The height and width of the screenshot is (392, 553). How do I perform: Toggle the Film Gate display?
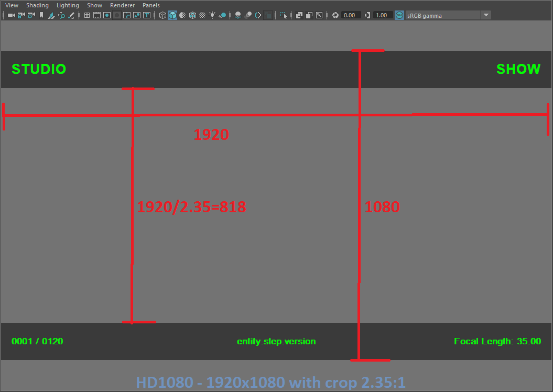tap(96, 15)
